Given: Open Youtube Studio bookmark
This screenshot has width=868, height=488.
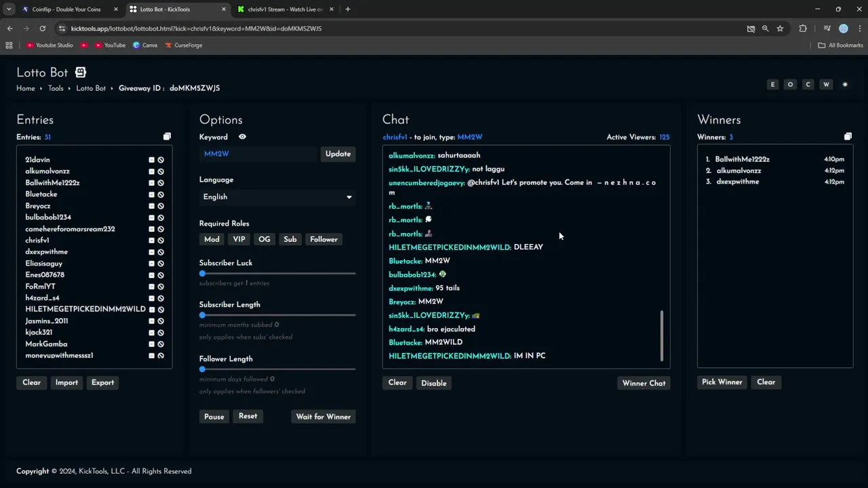Looking at the screenshot, I should pos(50,45).
